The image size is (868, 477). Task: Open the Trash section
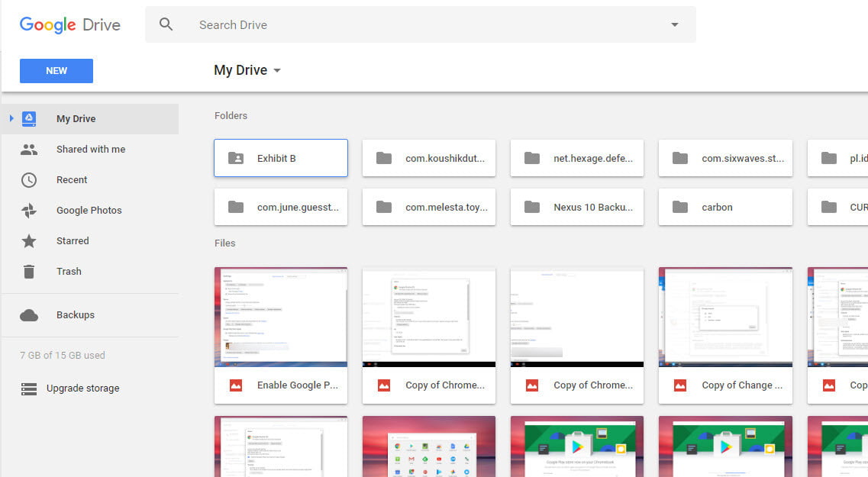(x=68, y=271)
